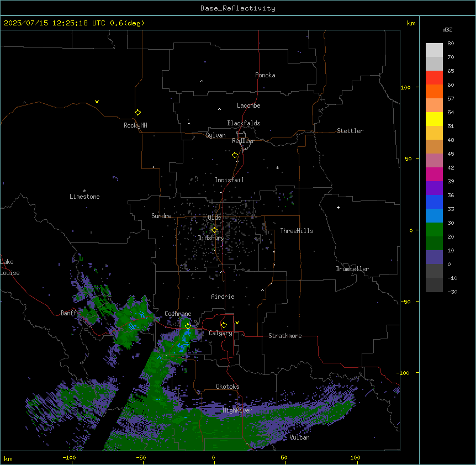Click the Stettler label
The height and width of the screenshot is (465, 476).
tap(350, 131)
